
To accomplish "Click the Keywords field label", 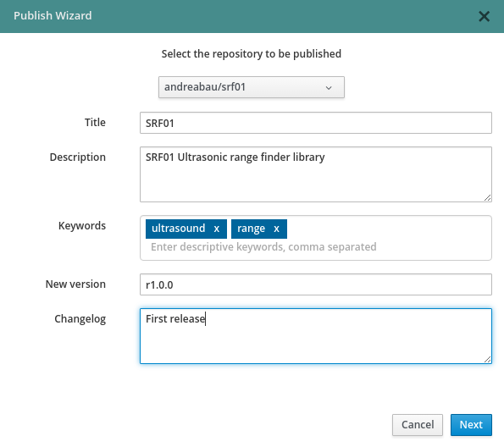I will point(82,225).
